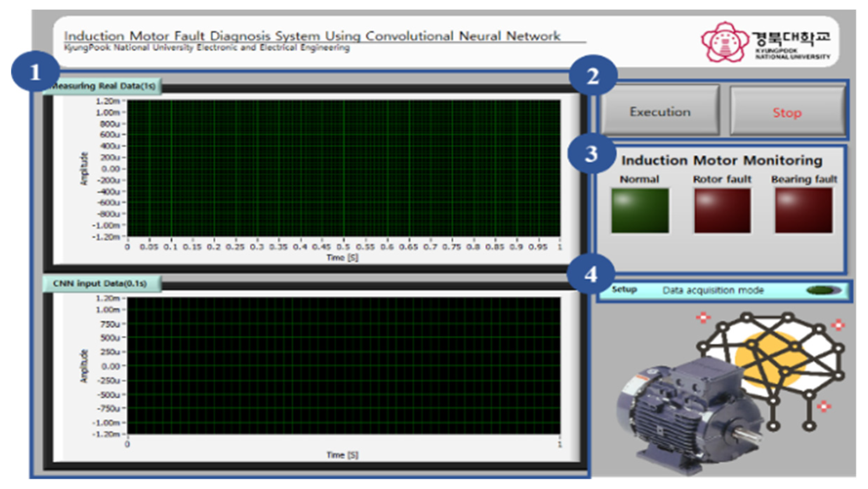Click the KyungPook National University subtitle text
This screenshot has height=489, width=868.
[x=206, y=47]
